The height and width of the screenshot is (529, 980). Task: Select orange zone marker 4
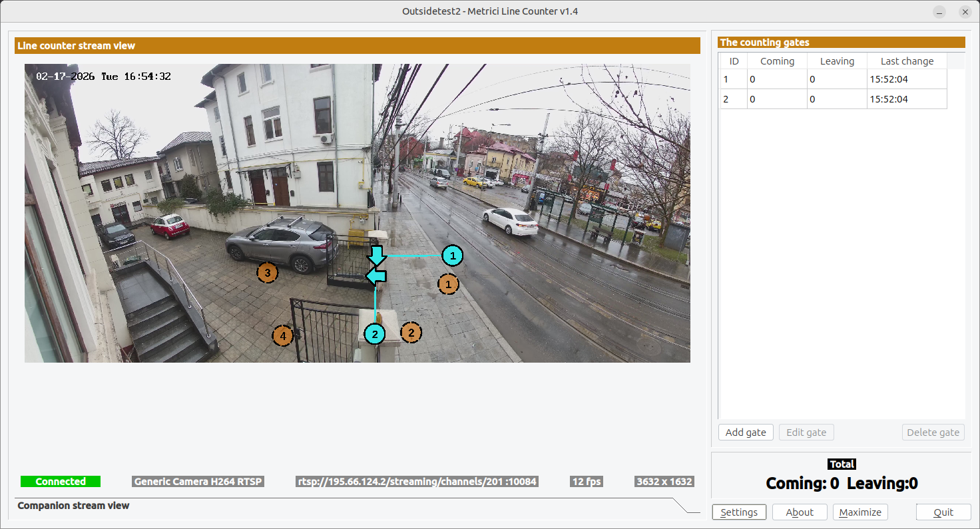[x=283, y=336]
